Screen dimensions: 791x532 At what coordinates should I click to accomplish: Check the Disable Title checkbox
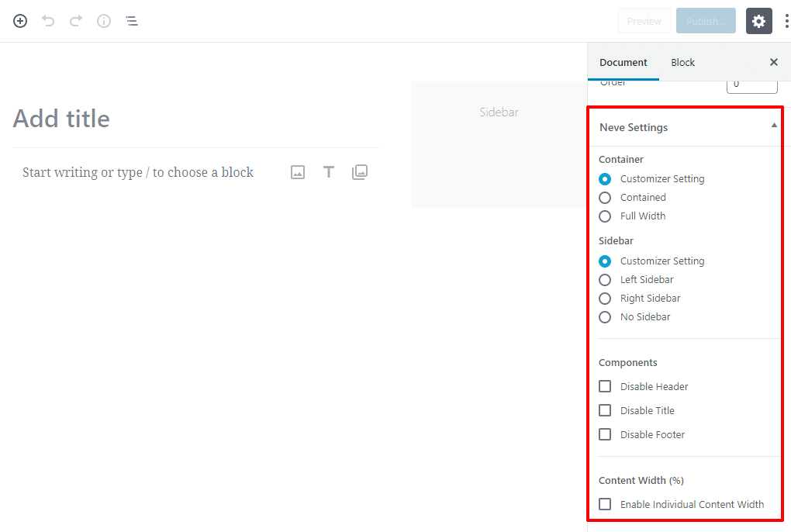point(605,410)
